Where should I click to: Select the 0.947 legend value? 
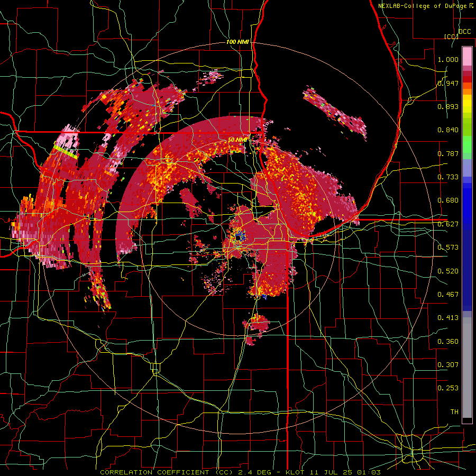448,83
